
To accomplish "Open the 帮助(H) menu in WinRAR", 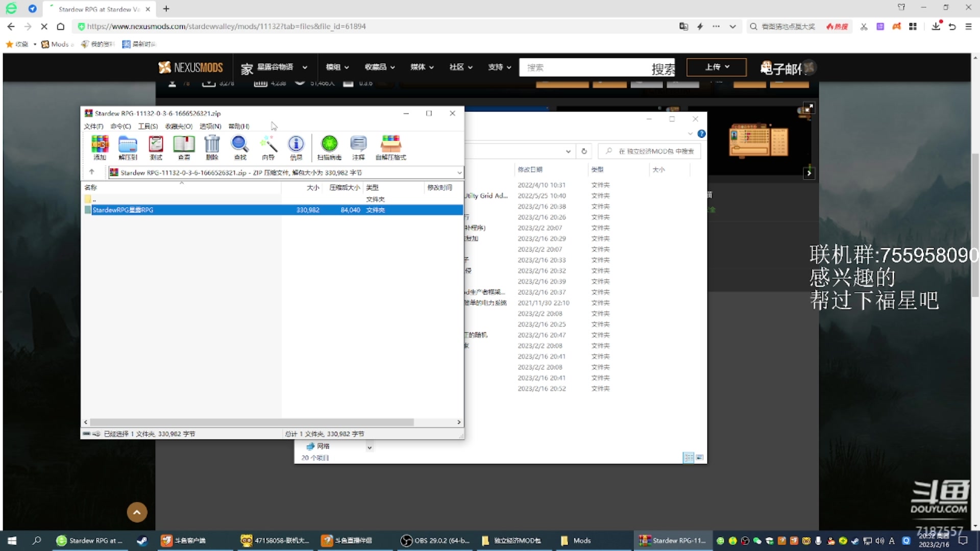I will 238,126.
